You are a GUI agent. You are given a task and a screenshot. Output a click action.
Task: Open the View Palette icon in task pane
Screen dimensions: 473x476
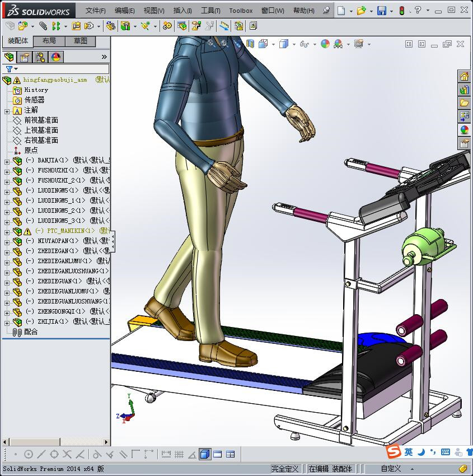tap(464, 116)
